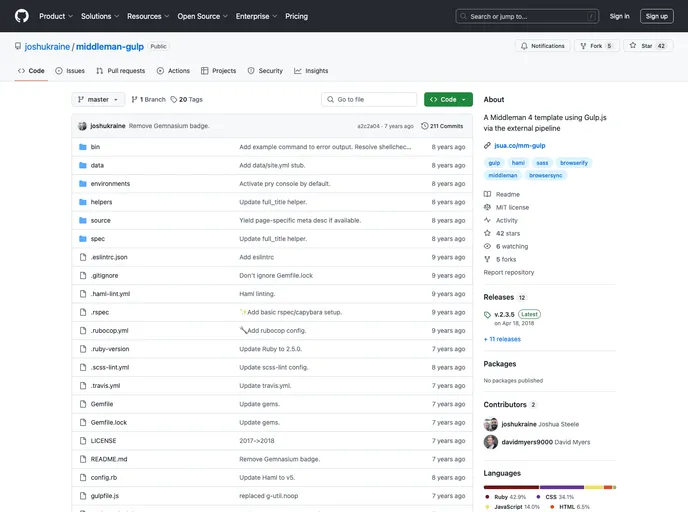The image size is (688, 512).
Task: Click the book icon beside Readme
Action: pos(487,194)
